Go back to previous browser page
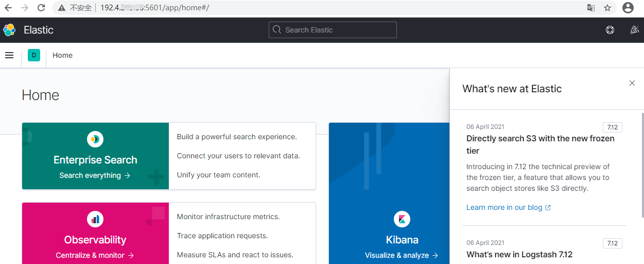The width and height of the screenshot is (644, 264). point(8,8)
